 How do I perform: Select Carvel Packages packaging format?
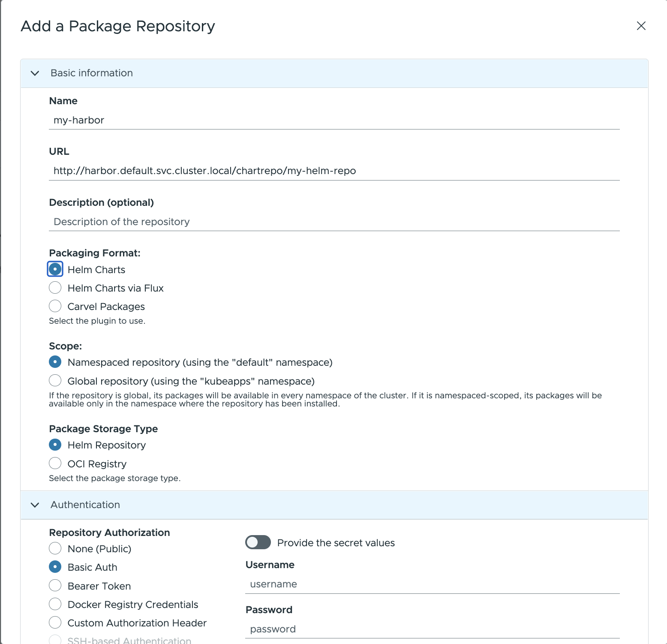point(55,306)
